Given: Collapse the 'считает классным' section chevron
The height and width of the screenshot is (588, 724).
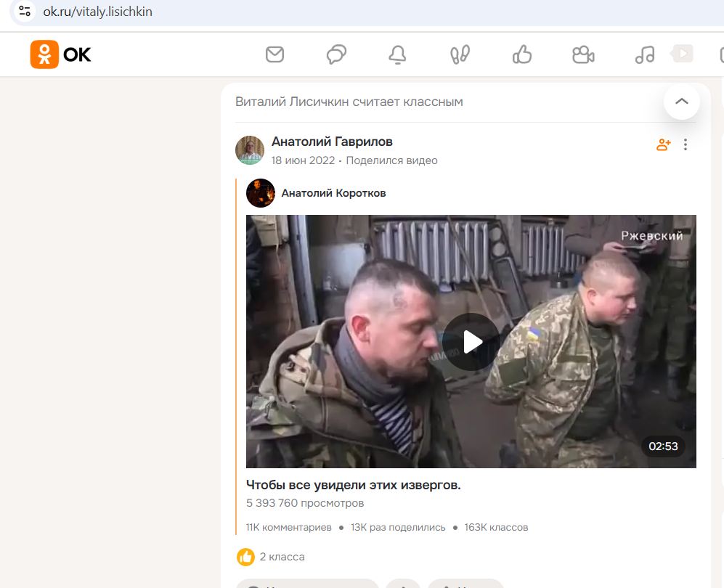Looking at the screenshot, I should coord(682,102).
